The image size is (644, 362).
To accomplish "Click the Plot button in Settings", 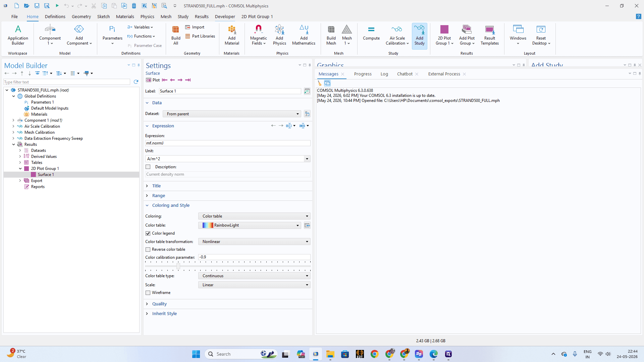I will tap(153, 80).
